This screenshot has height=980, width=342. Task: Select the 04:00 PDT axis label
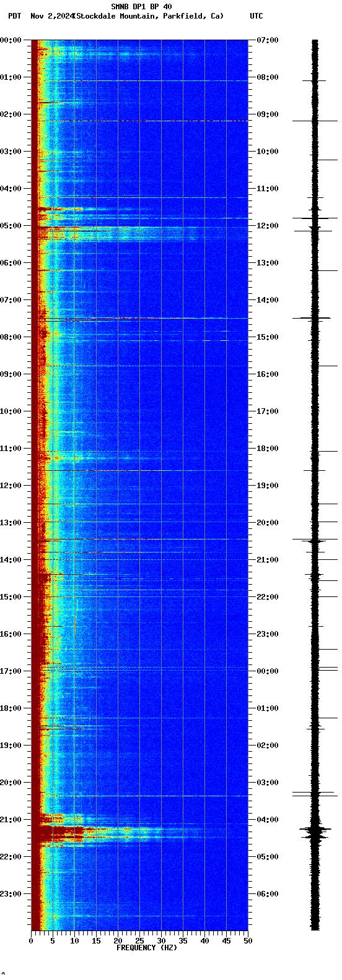(x=11, y=189)
